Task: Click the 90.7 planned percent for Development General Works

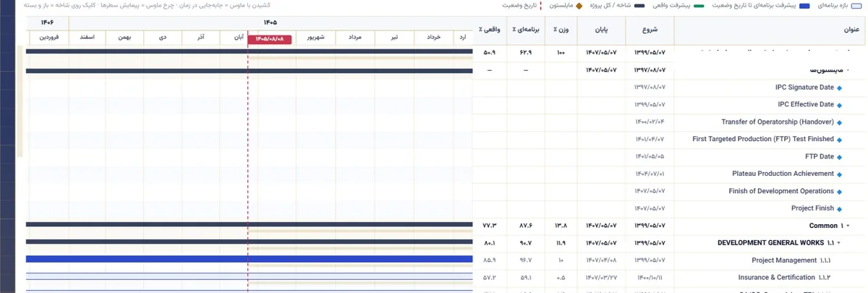Action: pyautogui.click(x=525, y=244)
